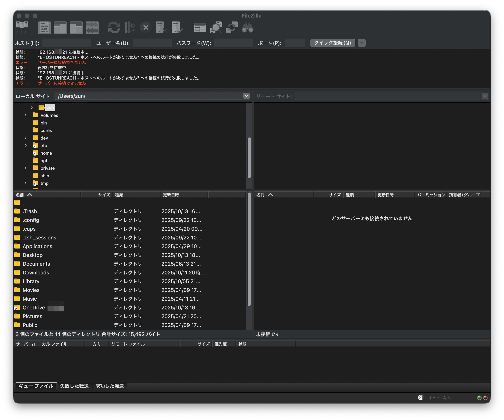Click the reconnect to last server icon
The height and width of the screenshot is (420, 504).
click(x=177, y=28)
